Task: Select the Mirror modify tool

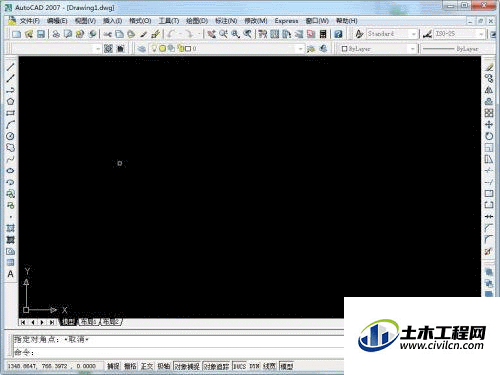Action: click(489, 90)
